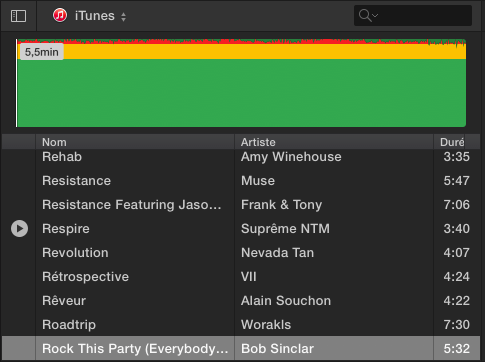
Task: Click the red iTunes music icon
Action: tap(60, 15)
